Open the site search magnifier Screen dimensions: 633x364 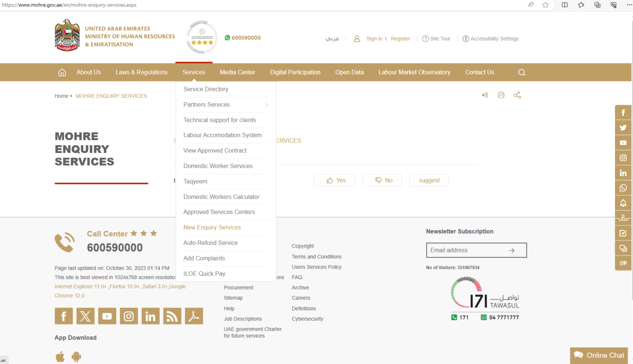point(522,72)
